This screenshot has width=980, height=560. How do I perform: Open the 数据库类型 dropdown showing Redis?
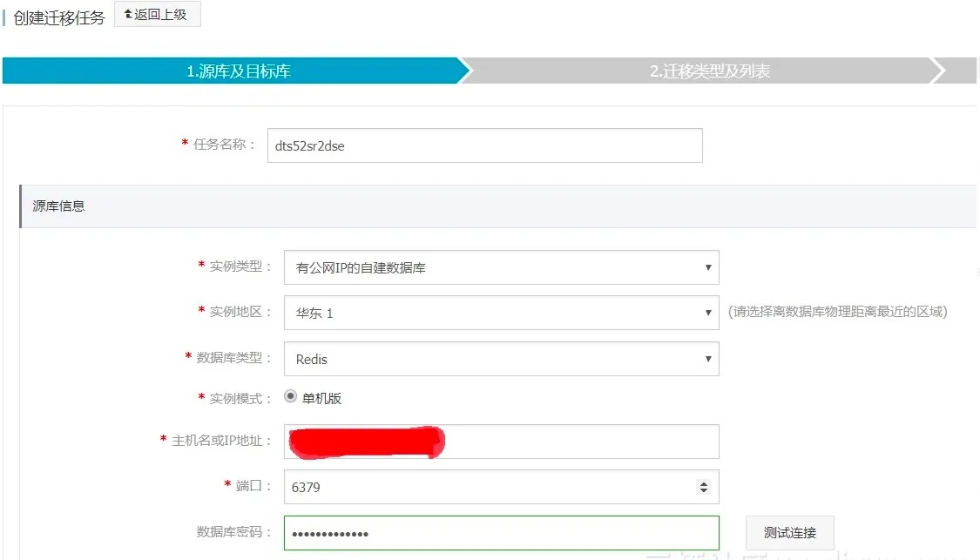[501, 359]
